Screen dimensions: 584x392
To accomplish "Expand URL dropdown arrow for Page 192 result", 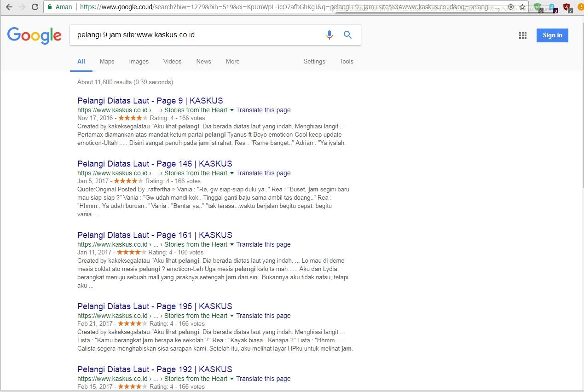I will coord(232,379).
